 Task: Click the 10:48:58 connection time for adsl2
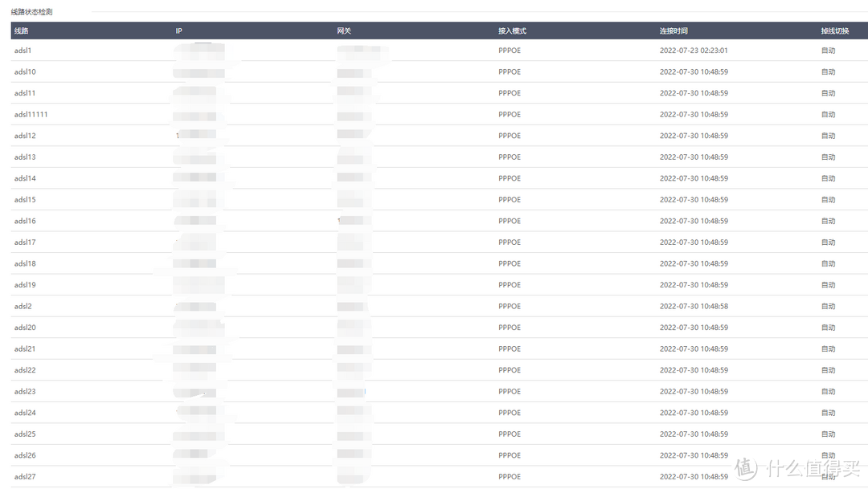694,307
